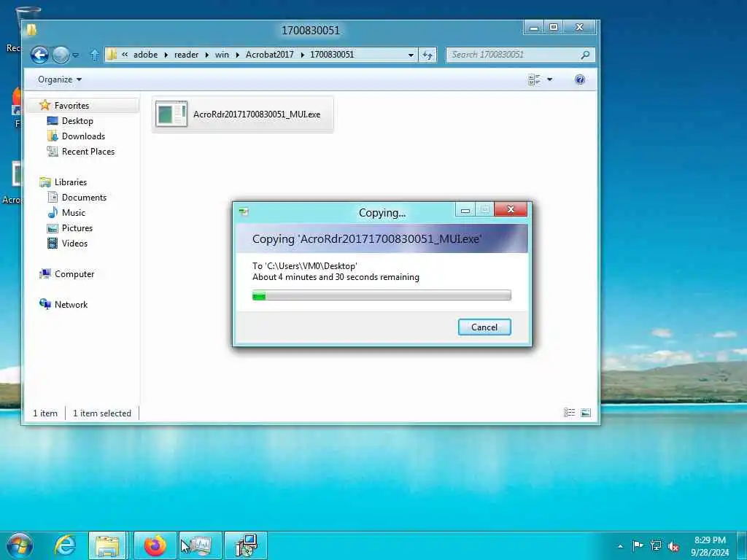
Task: Open the Organize menu
Action: pyautogui.click(x=60, y=79)
